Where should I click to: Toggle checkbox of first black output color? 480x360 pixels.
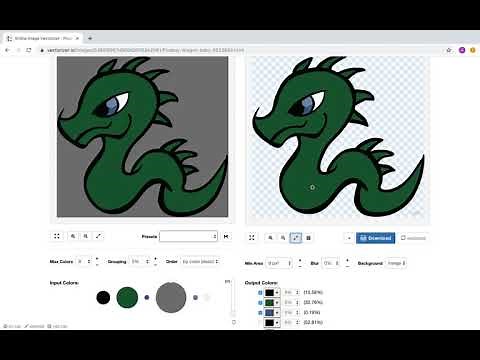click(x=260, y=293)
